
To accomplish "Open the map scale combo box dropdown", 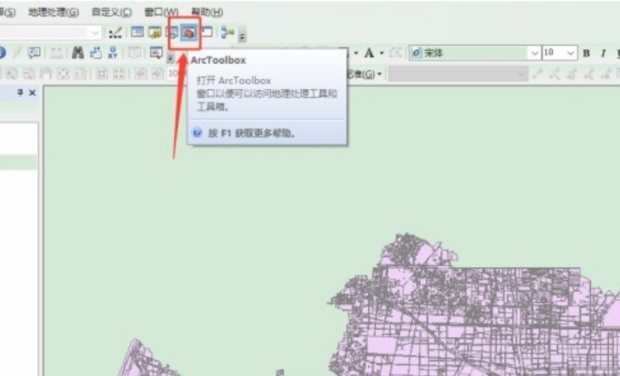I will [x=96, y=33].
